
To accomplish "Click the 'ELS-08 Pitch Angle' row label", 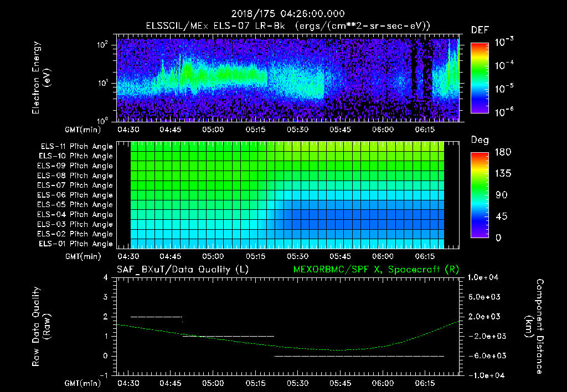I will [x=75, y=176].
